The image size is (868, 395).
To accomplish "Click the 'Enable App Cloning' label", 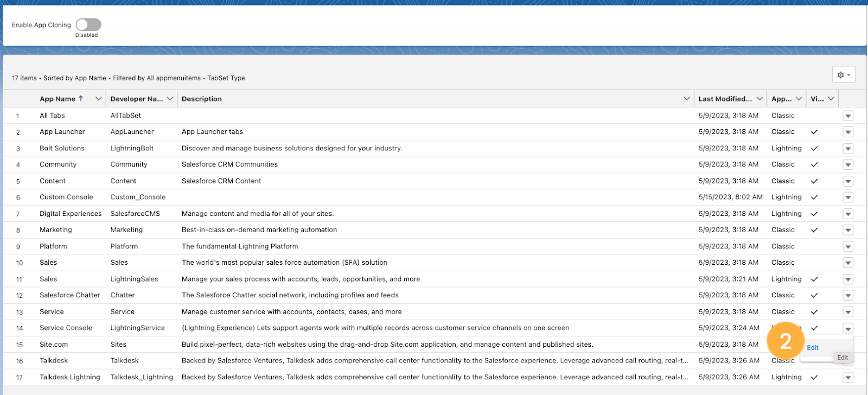I will (x=41, y=25).
